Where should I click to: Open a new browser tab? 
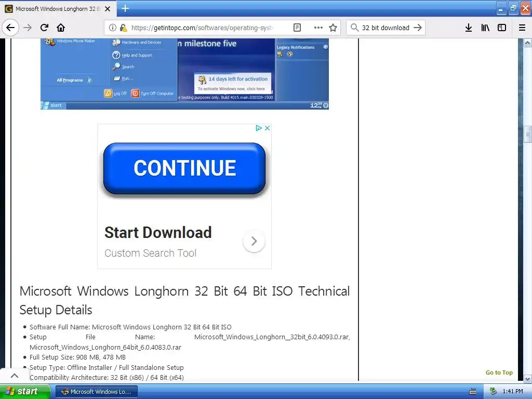(125, 8)
